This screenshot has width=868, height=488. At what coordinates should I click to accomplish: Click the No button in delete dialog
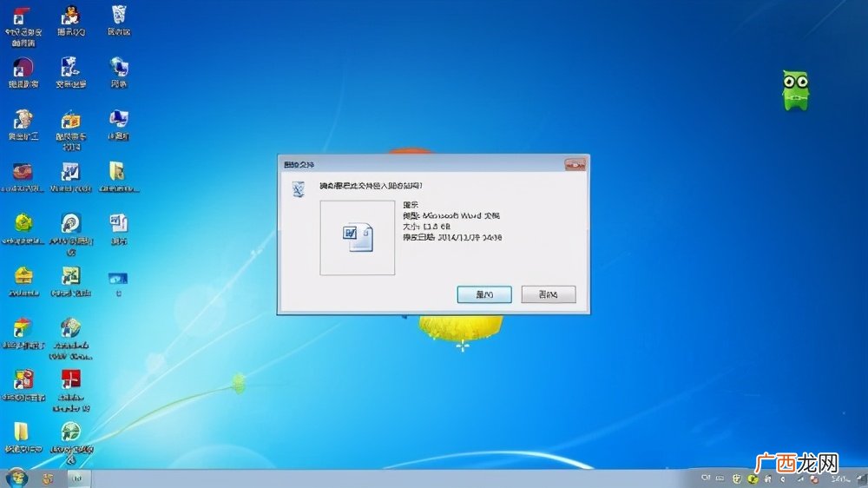click(x=549, y=294)
